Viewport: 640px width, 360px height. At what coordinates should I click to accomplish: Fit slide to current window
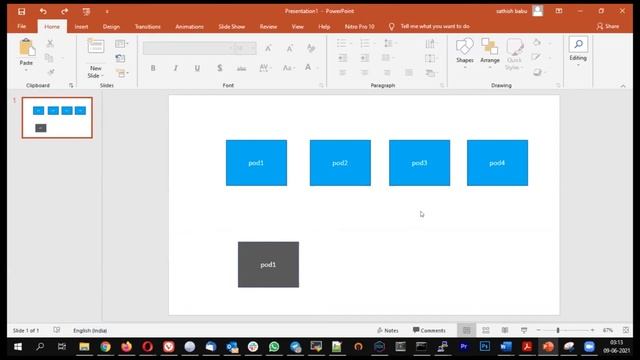[x=626, y=330]
